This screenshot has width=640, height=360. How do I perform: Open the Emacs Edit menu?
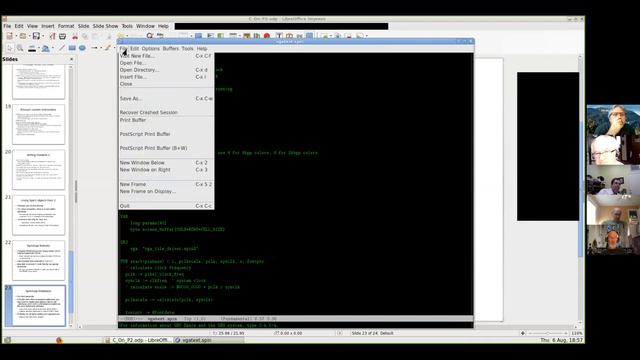pos(134,49)
